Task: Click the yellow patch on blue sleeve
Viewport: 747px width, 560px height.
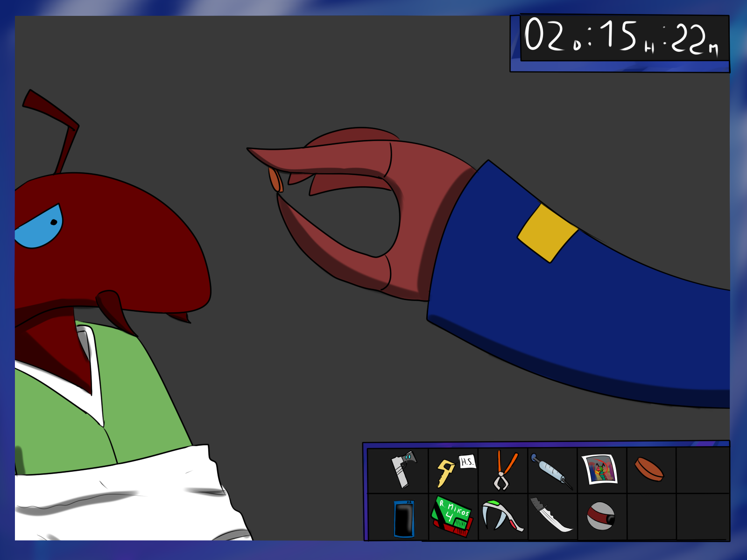Action: point(547,232)
